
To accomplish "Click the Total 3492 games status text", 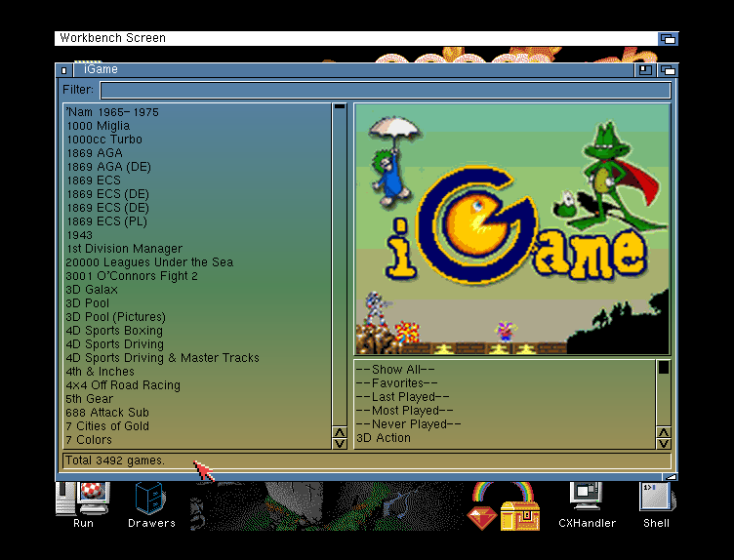I will [115, 460].
